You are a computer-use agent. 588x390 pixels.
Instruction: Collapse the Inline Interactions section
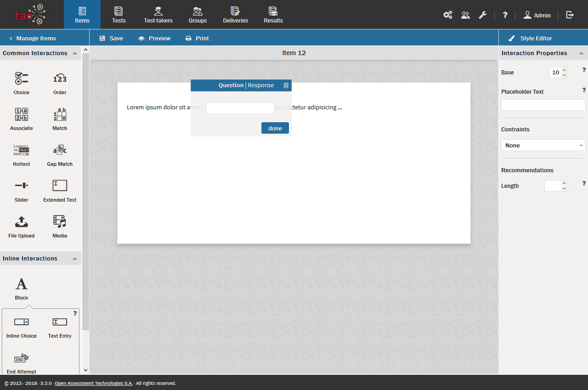(x=74, y=259)
